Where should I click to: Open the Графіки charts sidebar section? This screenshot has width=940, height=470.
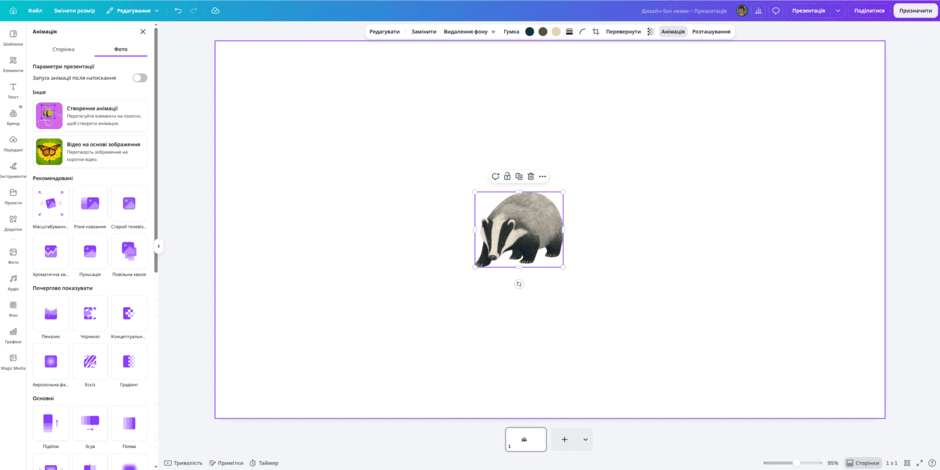(x=13, y=335)
